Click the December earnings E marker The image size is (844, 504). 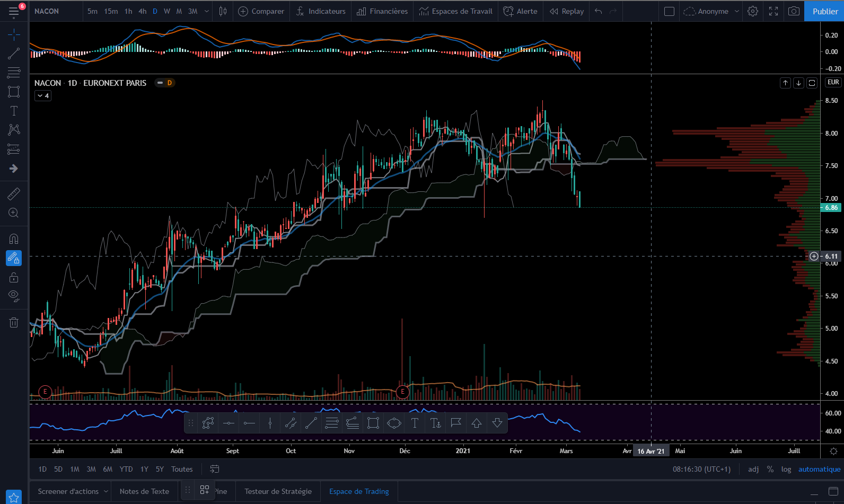click(x=402, y=392)
